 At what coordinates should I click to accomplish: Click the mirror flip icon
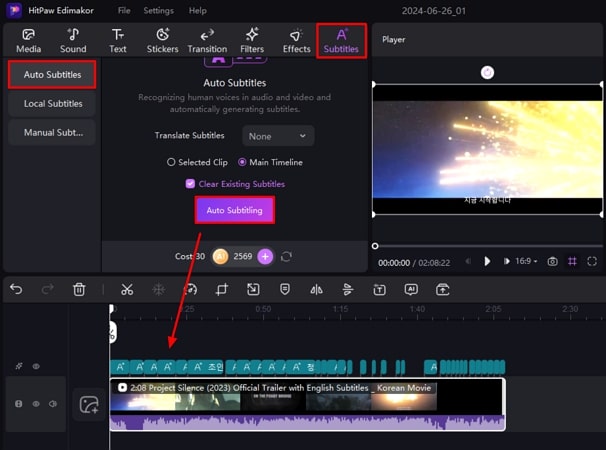(x=316, y=289)
